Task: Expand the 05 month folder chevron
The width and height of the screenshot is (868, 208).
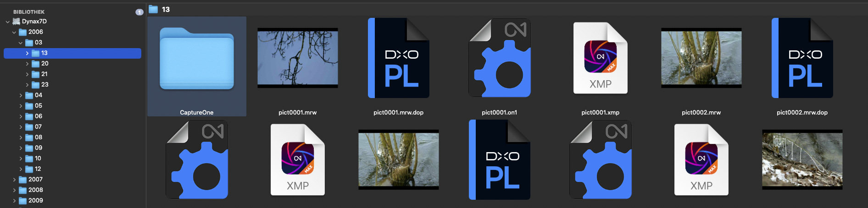Action: (21, 106)
